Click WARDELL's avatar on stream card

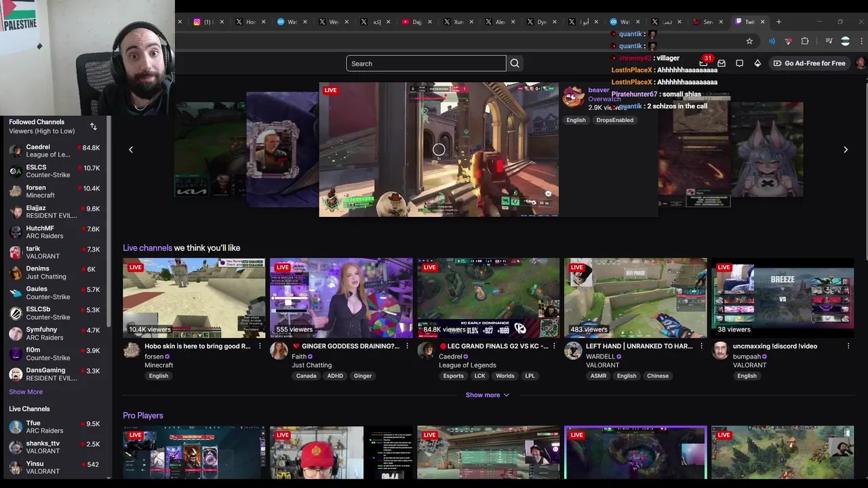click(x=573, y=351)
